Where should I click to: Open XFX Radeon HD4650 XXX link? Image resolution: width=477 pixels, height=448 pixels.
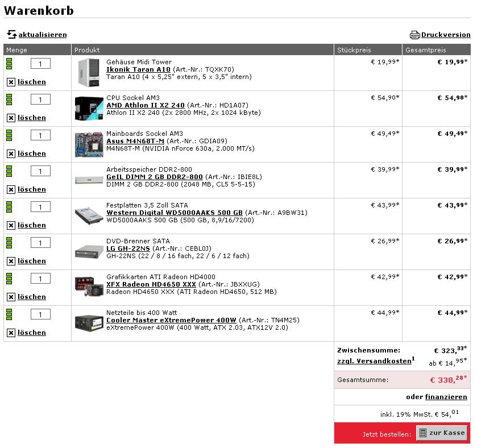(151, 284)
